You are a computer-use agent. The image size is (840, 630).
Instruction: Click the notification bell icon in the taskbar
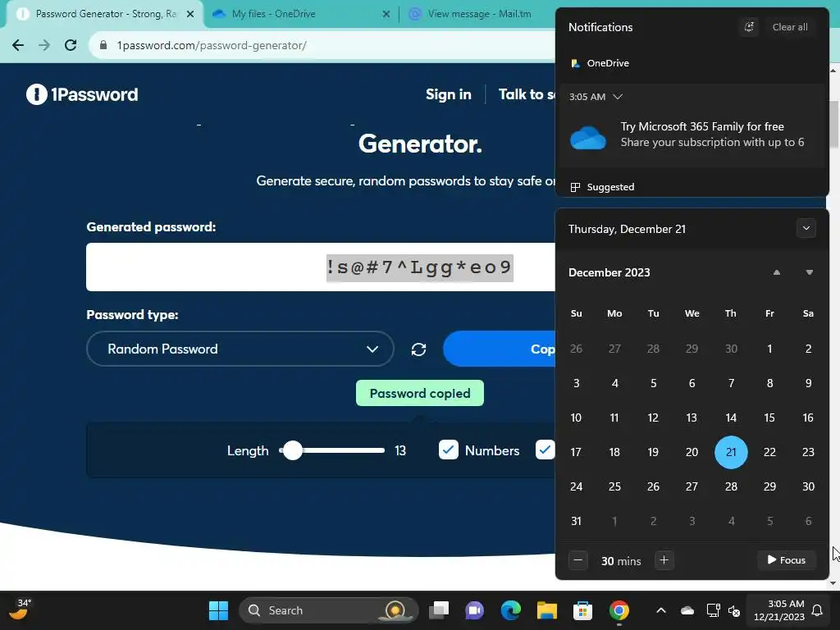pyautogui.click(x=818, y=610)
